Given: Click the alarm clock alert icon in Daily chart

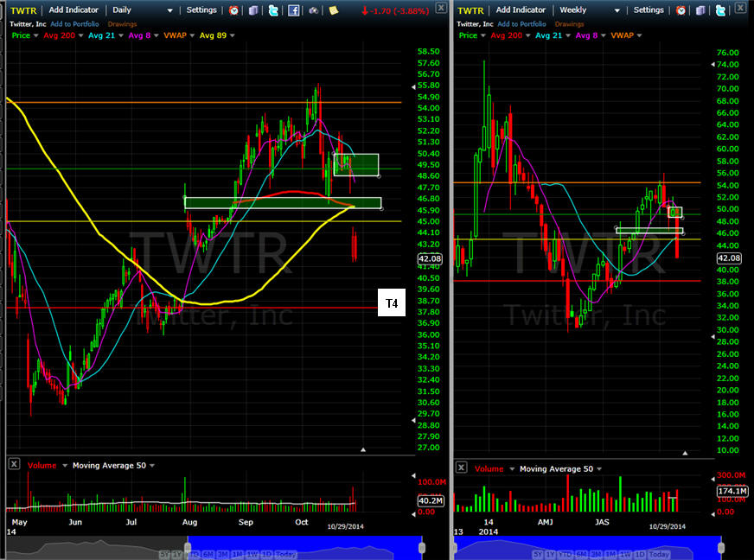Looking at the screenshot, I should [234, 10].
